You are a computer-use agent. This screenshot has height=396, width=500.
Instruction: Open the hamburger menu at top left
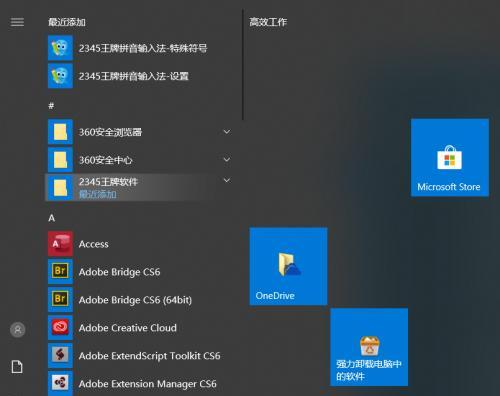pyautogui.click(x=17, y=22)
